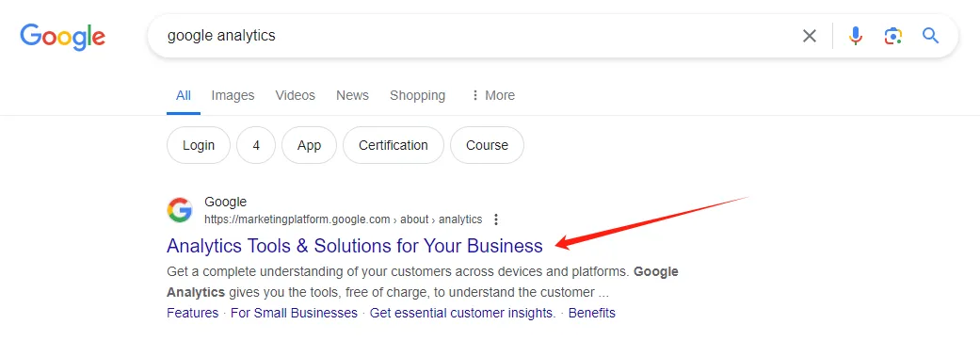
Task: Pick the Course suggestion chip
Action: [487, 145]
